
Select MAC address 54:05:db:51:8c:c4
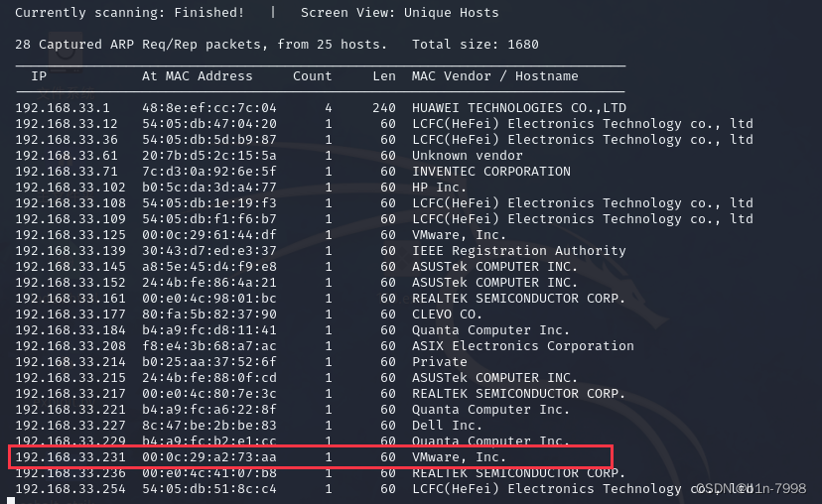209,489
